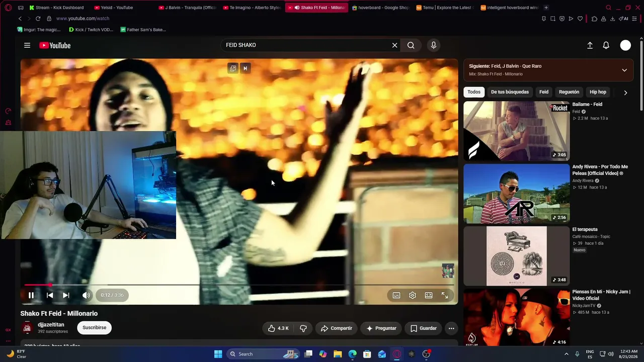Skip back to the previous video

pyautogui.click(x=50, y=295)
